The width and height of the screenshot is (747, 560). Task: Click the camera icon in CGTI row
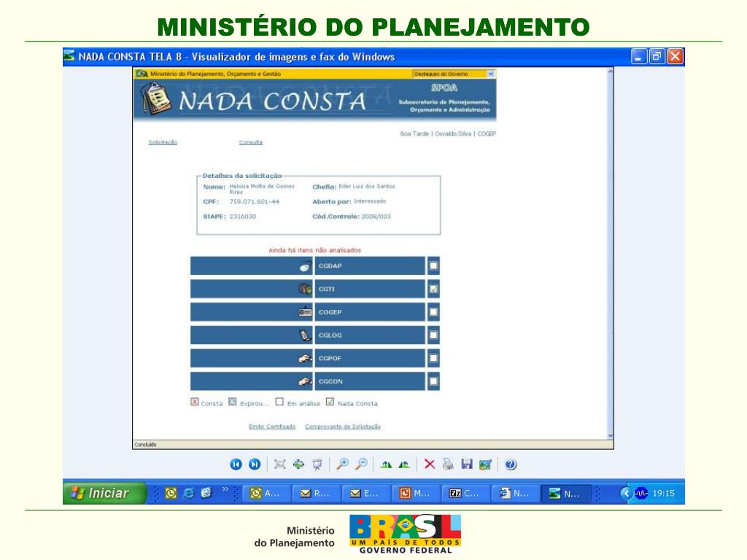coord(305,289)
